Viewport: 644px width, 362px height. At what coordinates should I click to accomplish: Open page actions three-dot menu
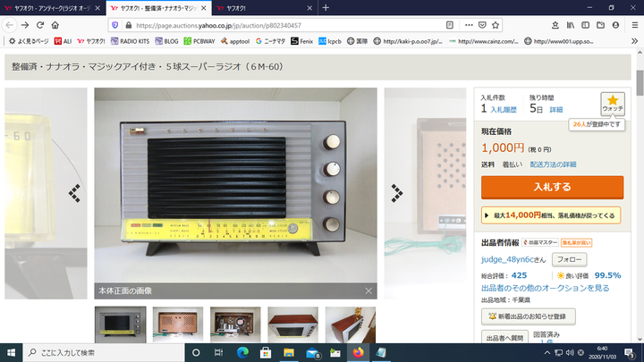coord(469,25)
